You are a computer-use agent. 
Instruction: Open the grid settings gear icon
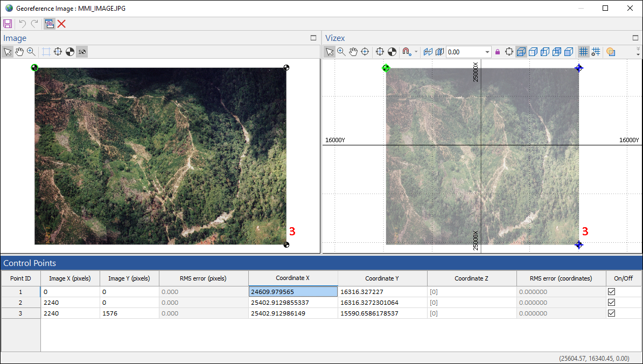pyautogui.click(x=596, y=52)
